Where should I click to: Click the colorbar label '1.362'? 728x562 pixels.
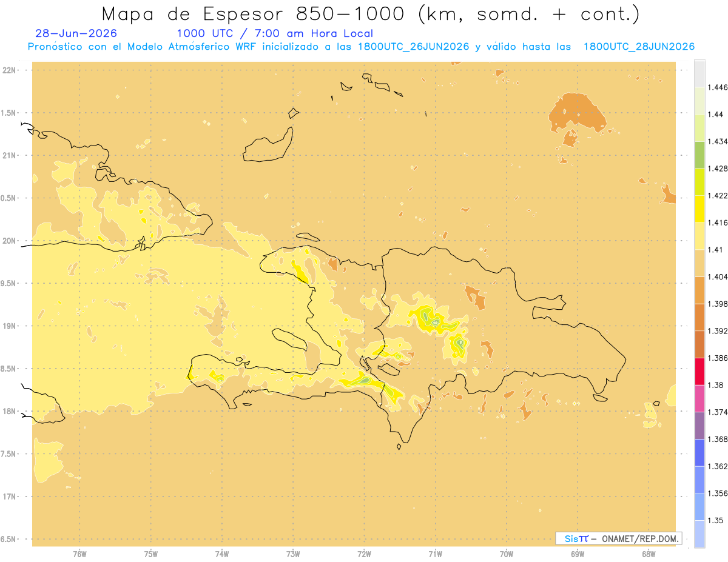(x=718, y=466)
